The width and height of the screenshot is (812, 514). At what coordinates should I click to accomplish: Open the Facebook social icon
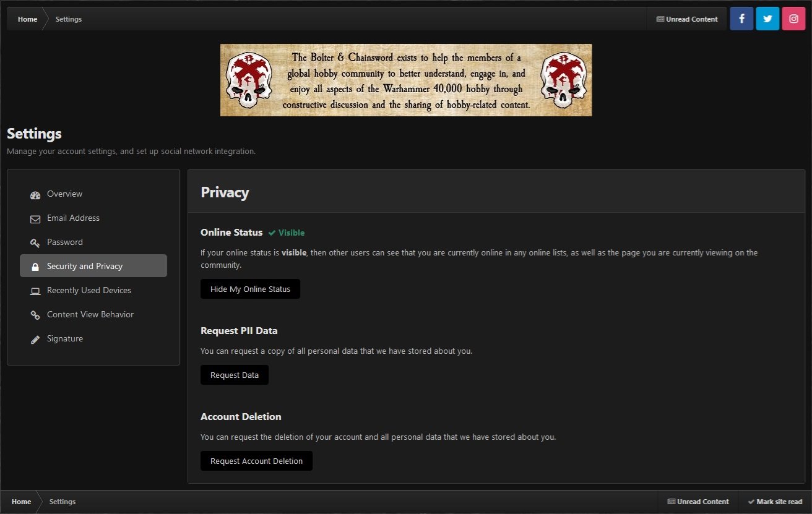(741, 19)
